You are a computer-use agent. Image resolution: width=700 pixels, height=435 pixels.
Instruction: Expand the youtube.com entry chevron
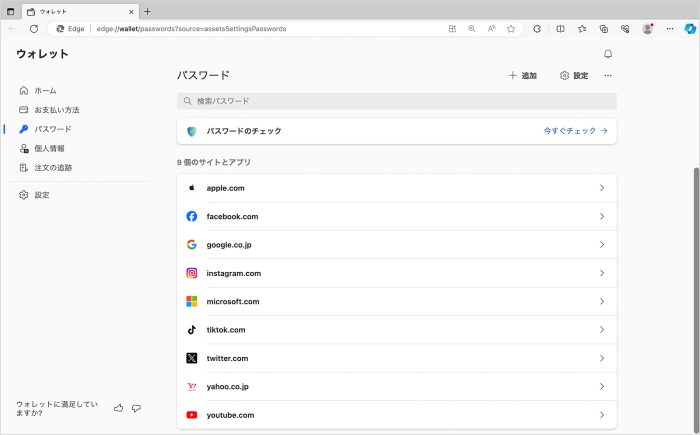[601, 415]
